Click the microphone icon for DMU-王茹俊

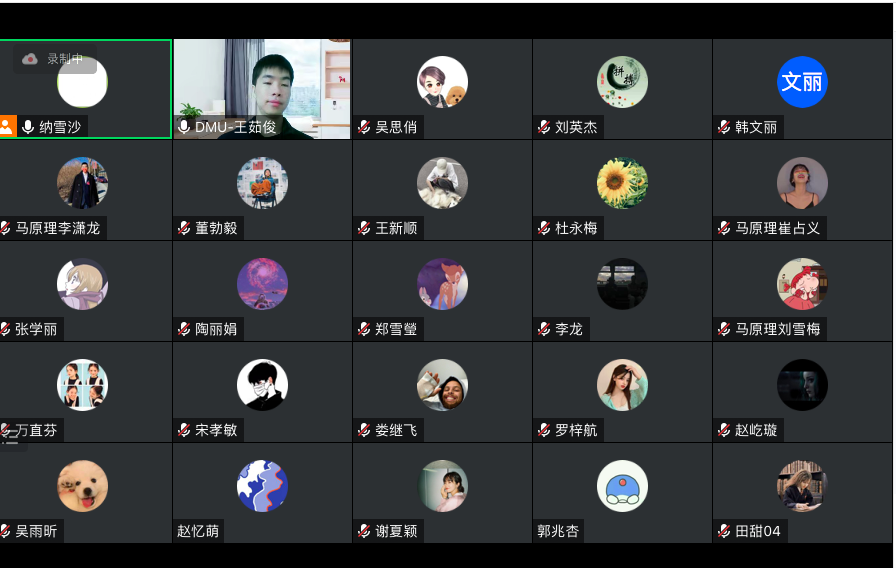(x=184, y=127)
